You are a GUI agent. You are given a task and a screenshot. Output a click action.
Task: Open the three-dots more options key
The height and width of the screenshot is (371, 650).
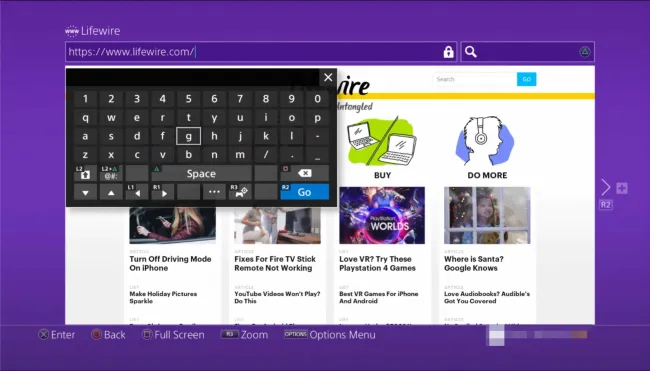coord(214,192)
